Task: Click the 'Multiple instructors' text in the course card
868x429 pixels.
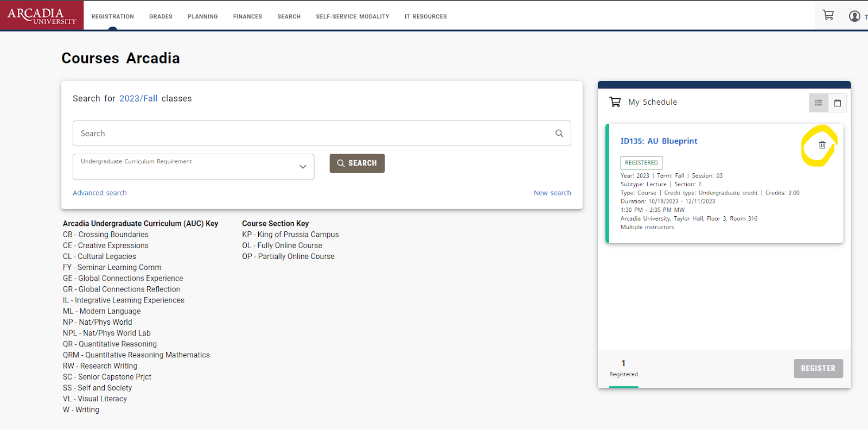Action: coord(647,228)
